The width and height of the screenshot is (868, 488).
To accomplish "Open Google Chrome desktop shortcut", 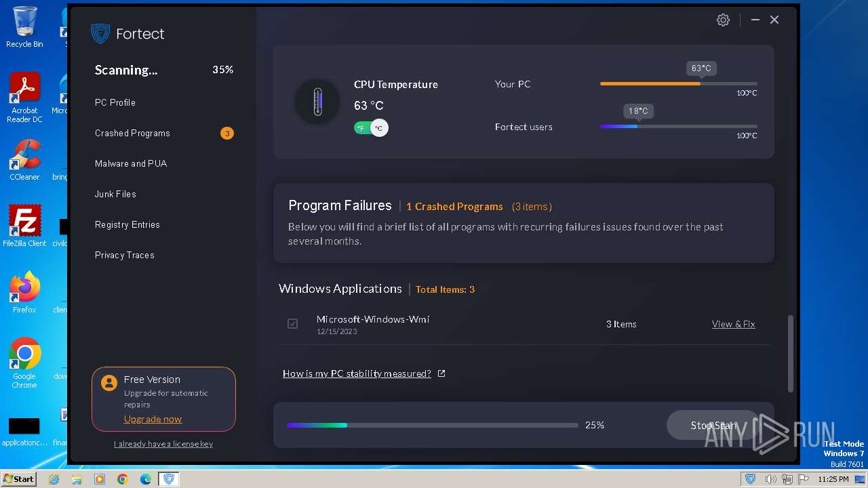I will (24, 363).
